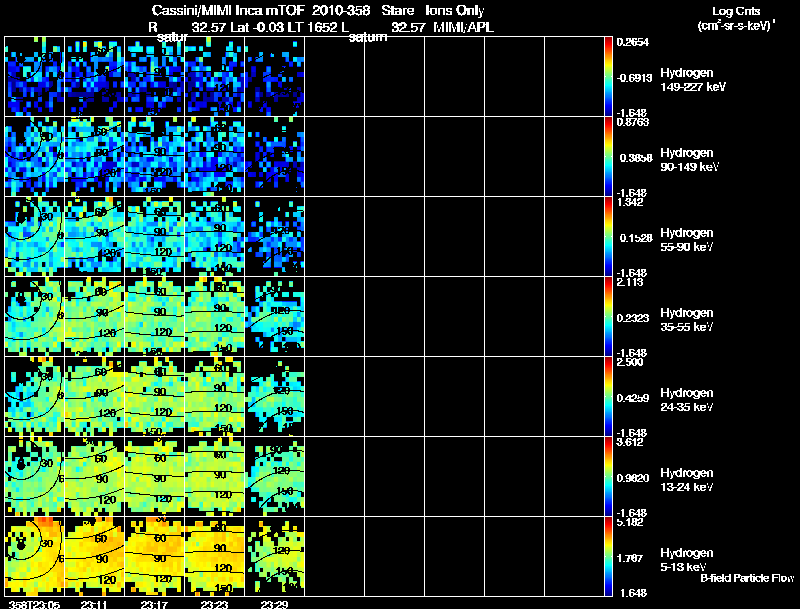The width and height of the screenshot is (800, 609).
Task: Click the color bar for Hydrogen 90-149 keV
Action: 608,157
